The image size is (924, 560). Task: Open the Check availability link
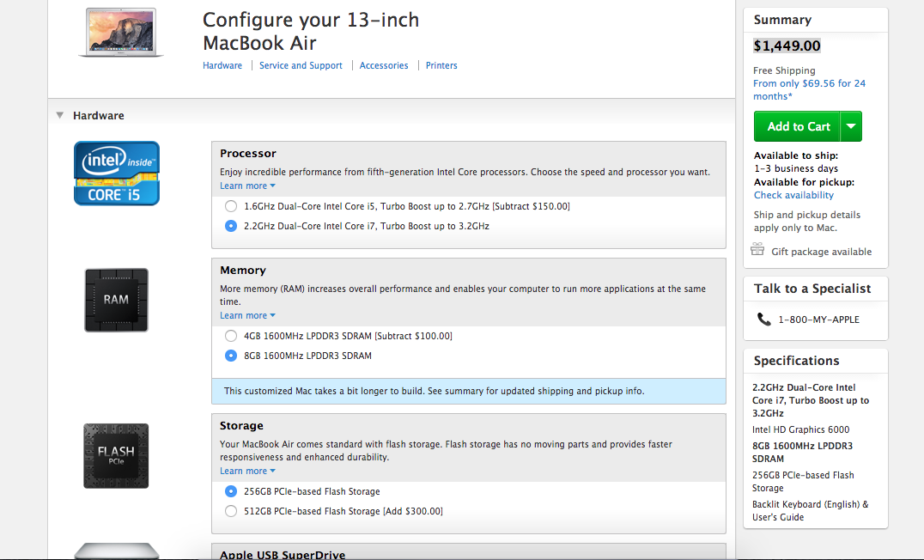coord(793,195)
